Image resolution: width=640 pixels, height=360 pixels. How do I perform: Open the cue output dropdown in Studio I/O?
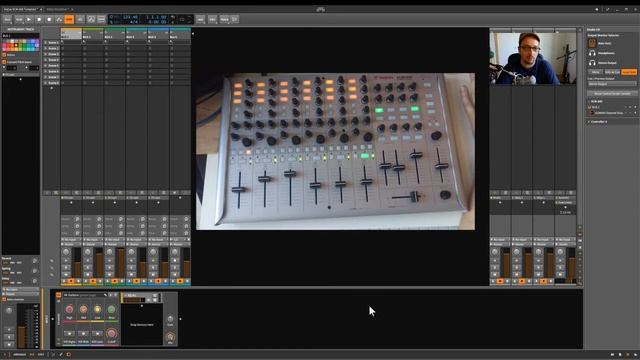coord(612,84)
